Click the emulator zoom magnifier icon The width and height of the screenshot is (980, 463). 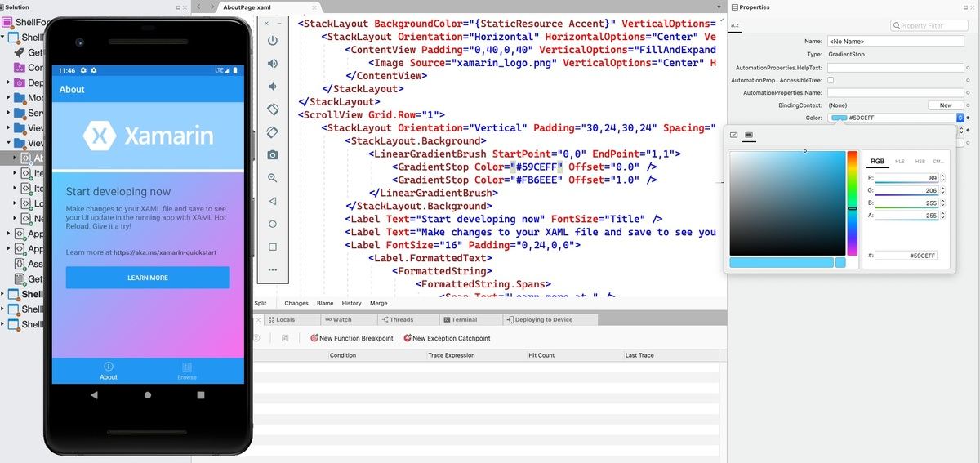pyautogui.click(x=273, y=178)
